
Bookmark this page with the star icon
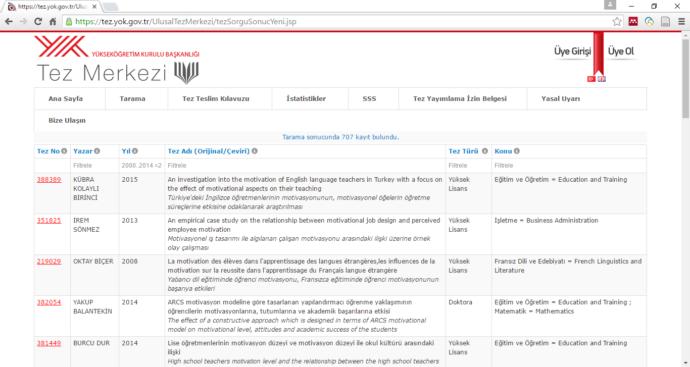[x=617, y=21]
